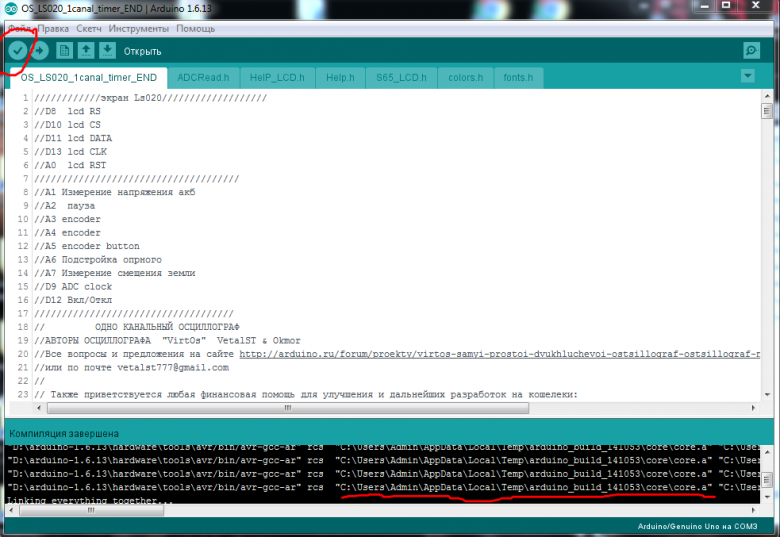Image resolution: width=780 pixels, height=537 pixels.
Task: Click the line '//D10 lcd CS'
Action: 67,125
